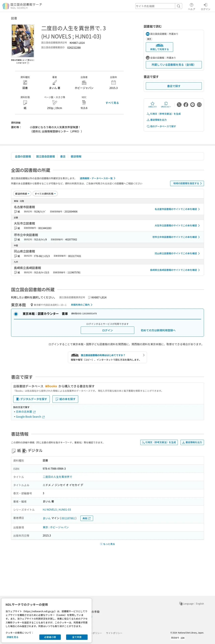This screenshot has height=644, width=215.
Task: Click the question mark icon under cover
Action: click(x=28, y=63)
